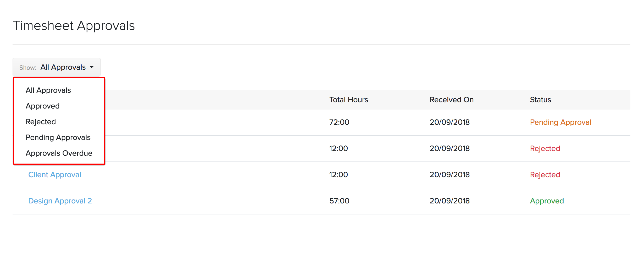Click the Status column header
The height and width of the screenshot is (259, 644).
point(540,100)
